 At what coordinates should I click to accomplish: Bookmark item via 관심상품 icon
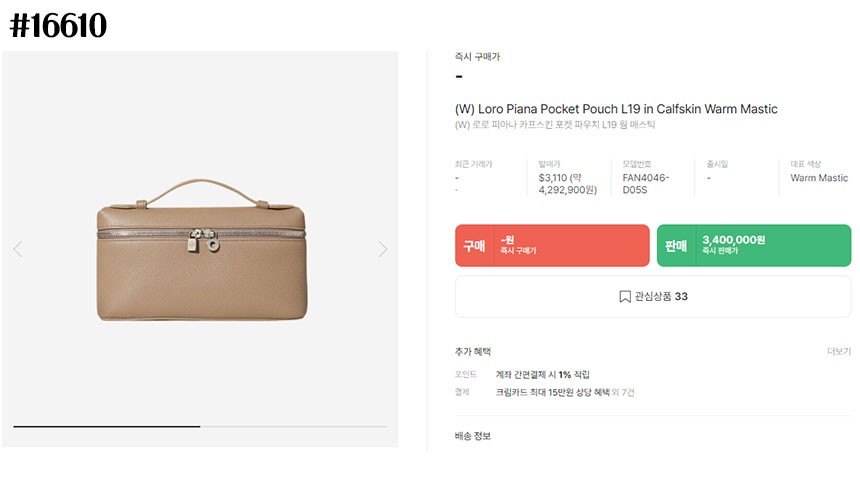click(x=625, y=297)
